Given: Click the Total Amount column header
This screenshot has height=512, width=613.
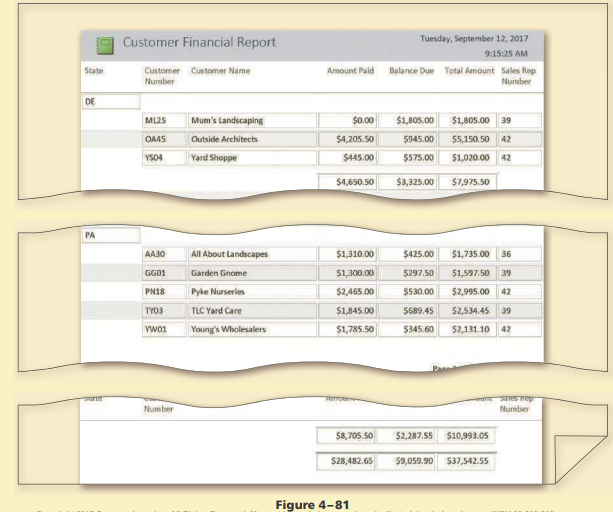Looking at the screenshot, I should tap(469, 71).
